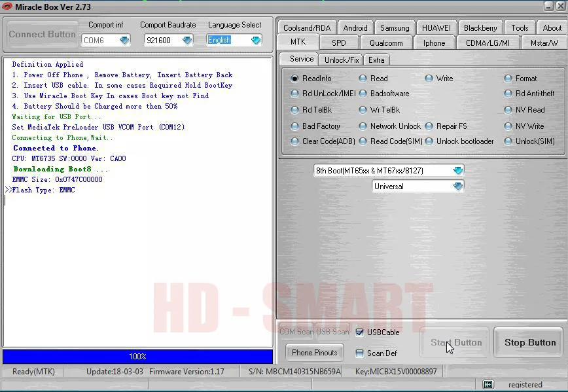Select Clear Code(ADB) radio option
The width and height of the screenshot is (568, 392).
coord(294,141)
